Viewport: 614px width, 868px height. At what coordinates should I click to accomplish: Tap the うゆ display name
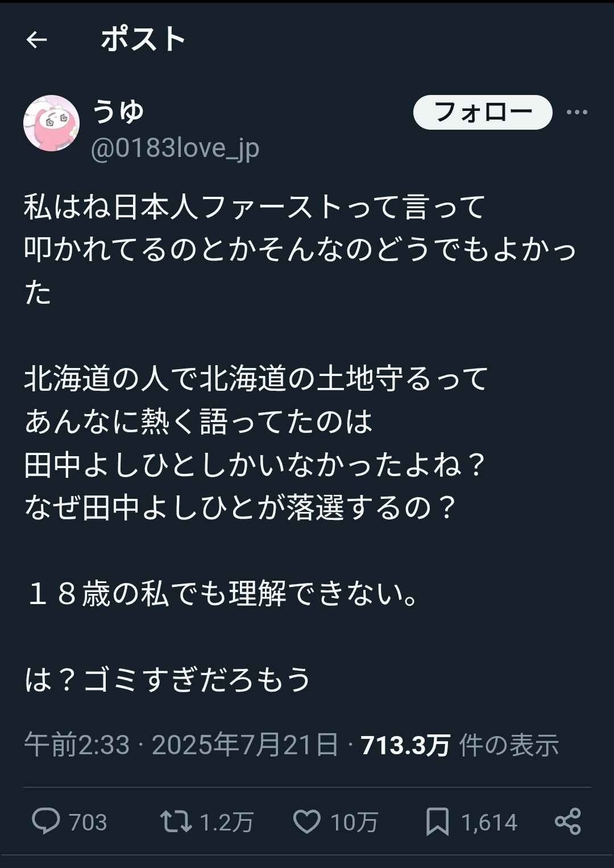pos(118,111)
